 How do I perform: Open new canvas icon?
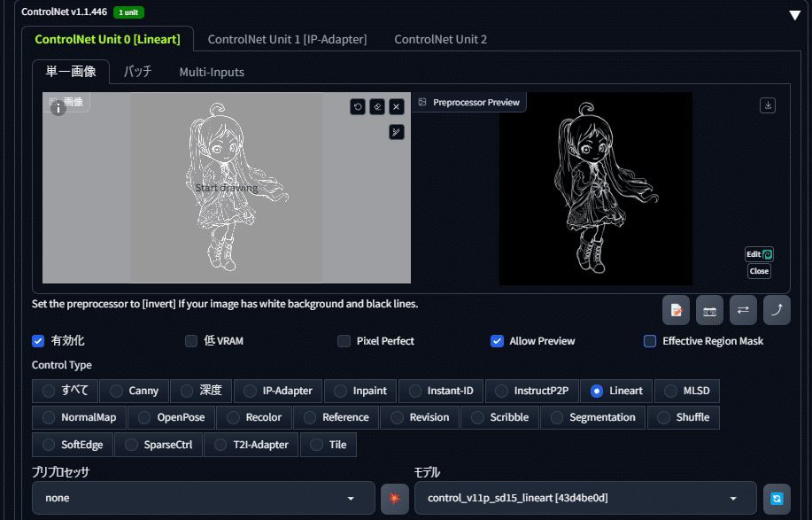(676, 310)
